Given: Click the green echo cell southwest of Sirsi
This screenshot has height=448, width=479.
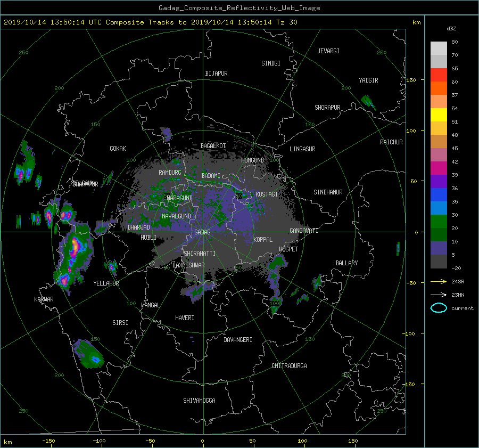Looking at the screenshot, I should (x=88, y=353).
